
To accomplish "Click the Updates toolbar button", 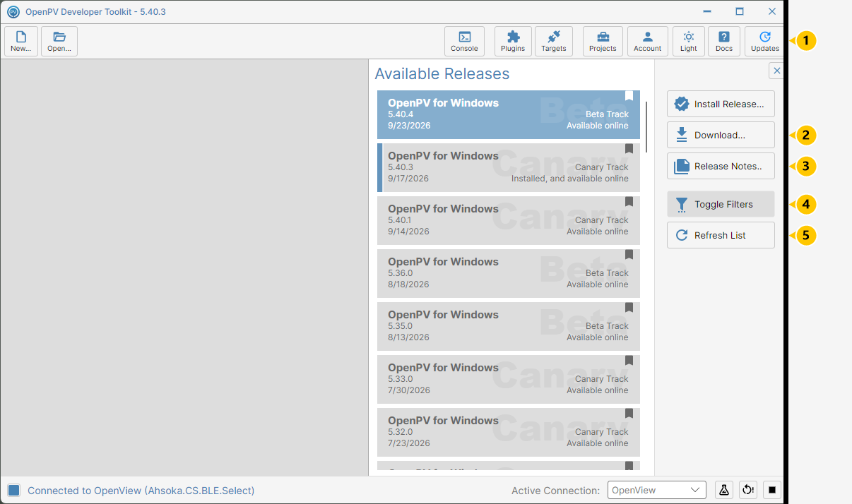I will click(x=764, y=41).
